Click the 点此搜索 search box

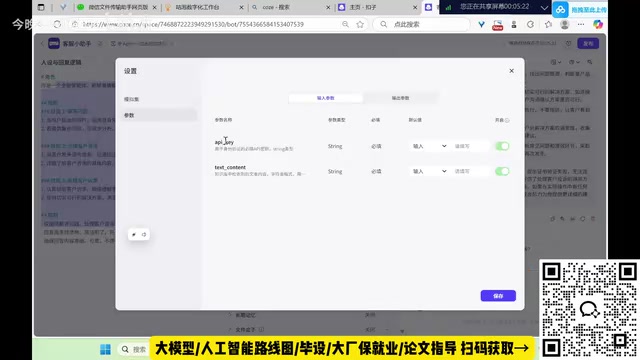click(x=422, y=24)
